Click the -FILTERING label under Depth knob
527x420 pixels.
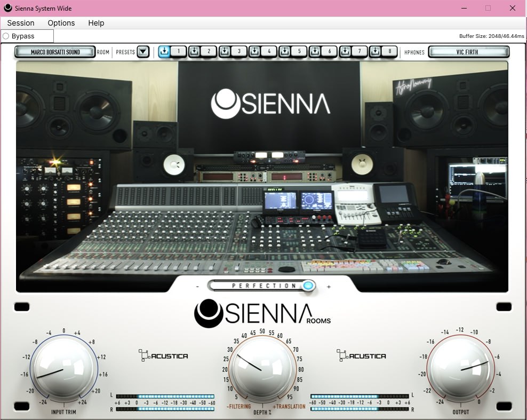point(238,406)
